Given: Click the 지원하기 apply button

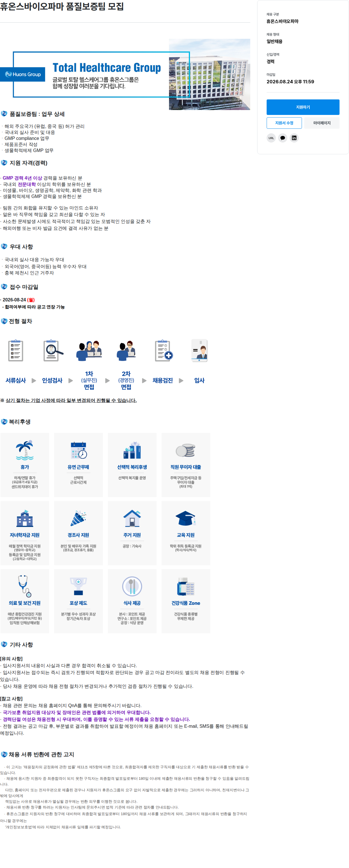Looking at the screenshot, I should click(x=303, y=107).
